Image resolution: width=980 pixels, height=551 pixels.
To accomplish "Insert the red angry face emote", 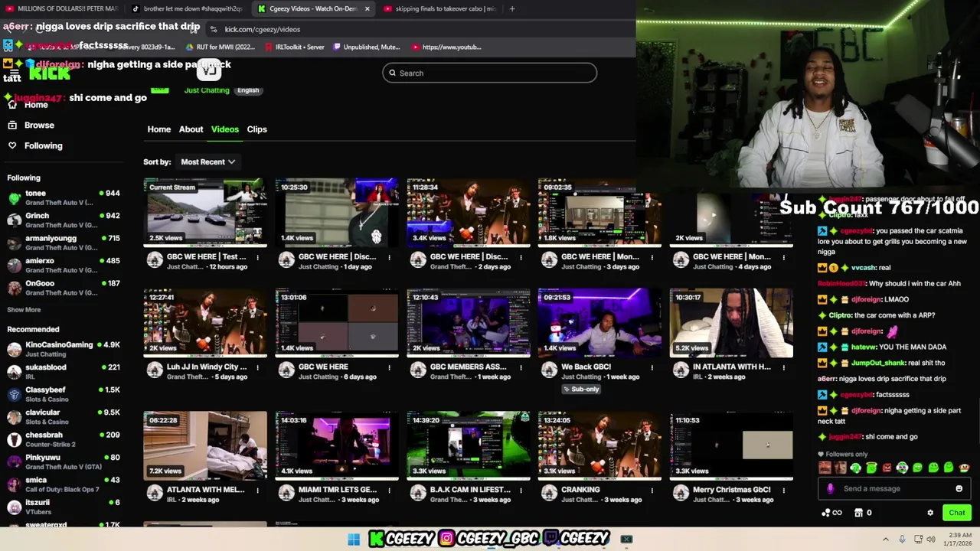I will (887, 468).
